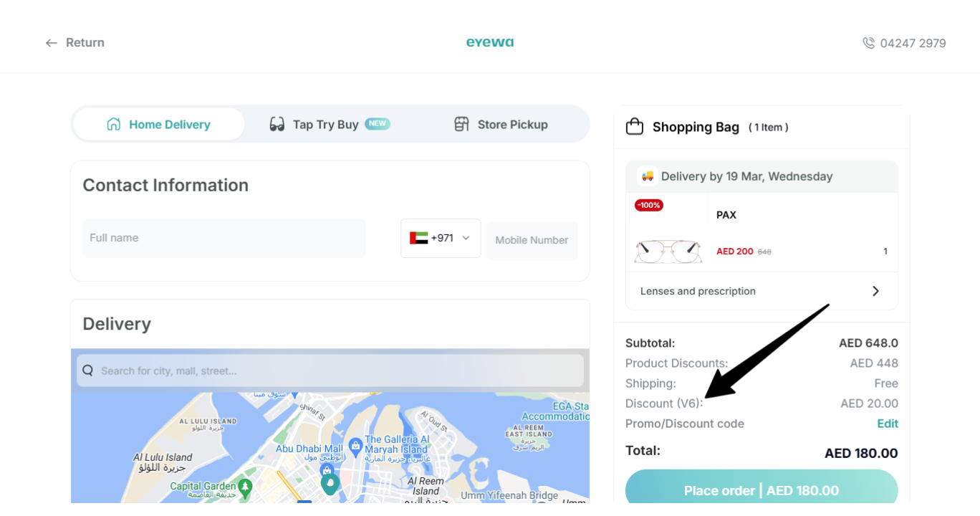Select the Home Delivery tab
Image resolution: width=980 pixels, height=516 pixels.
[x=159, y=124]
